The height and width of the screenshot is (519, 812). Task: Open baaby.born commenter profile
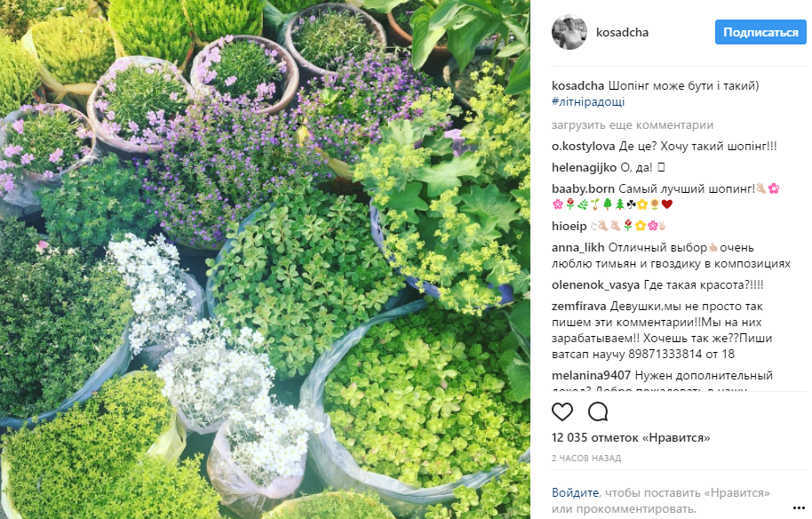click(x=583, y=188)
